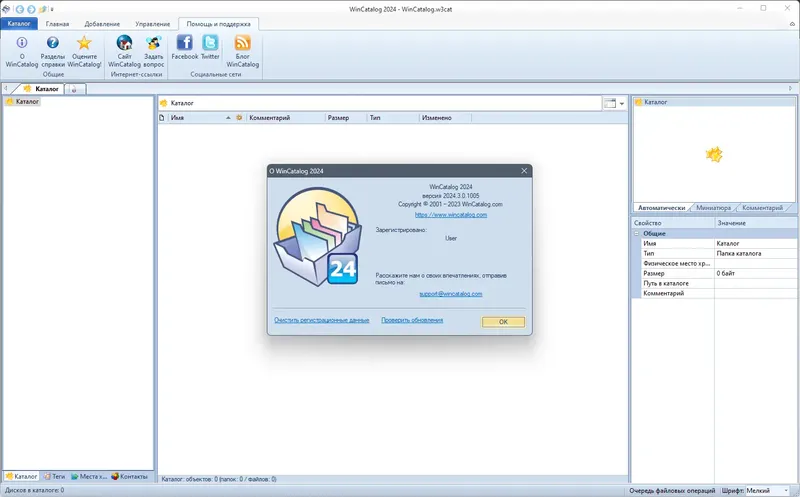Open the Каталог application menu tab
800x497 pixels.
point(19,23)
